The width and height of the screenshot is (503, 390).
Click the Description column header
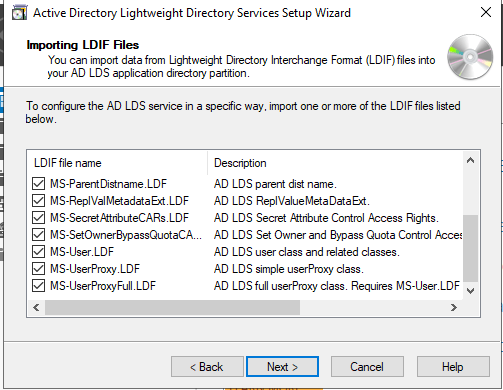(335, 163)
